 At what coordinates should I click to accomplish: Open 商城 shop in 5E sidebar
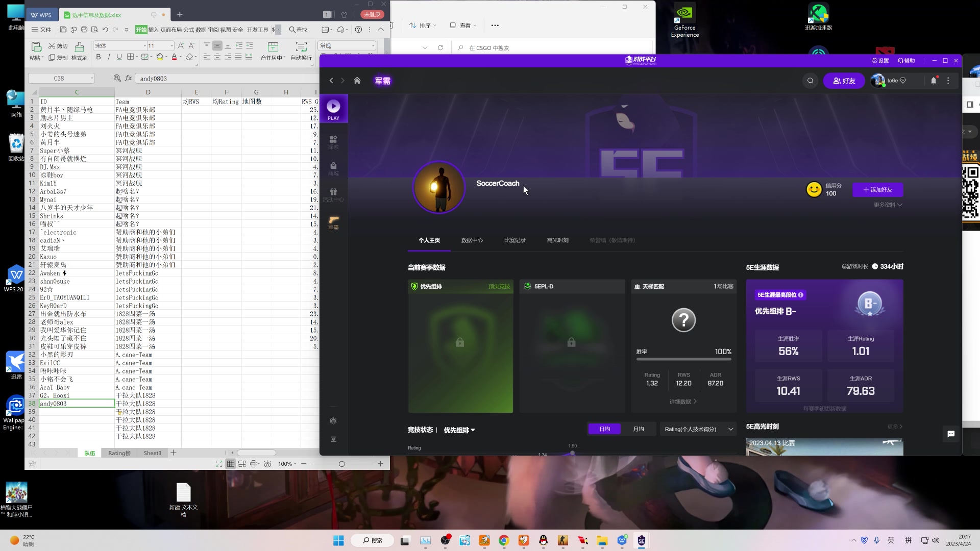333,169
